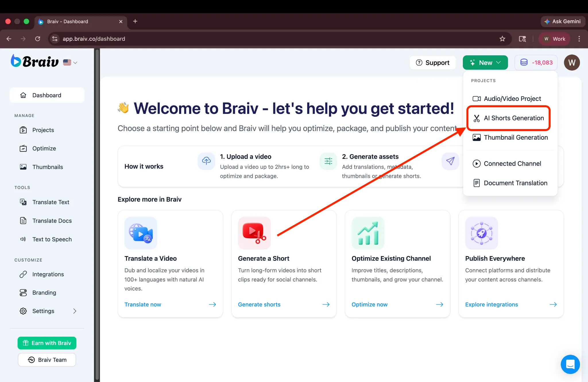Expand the Settings submenu chevron

pos(75,311)
